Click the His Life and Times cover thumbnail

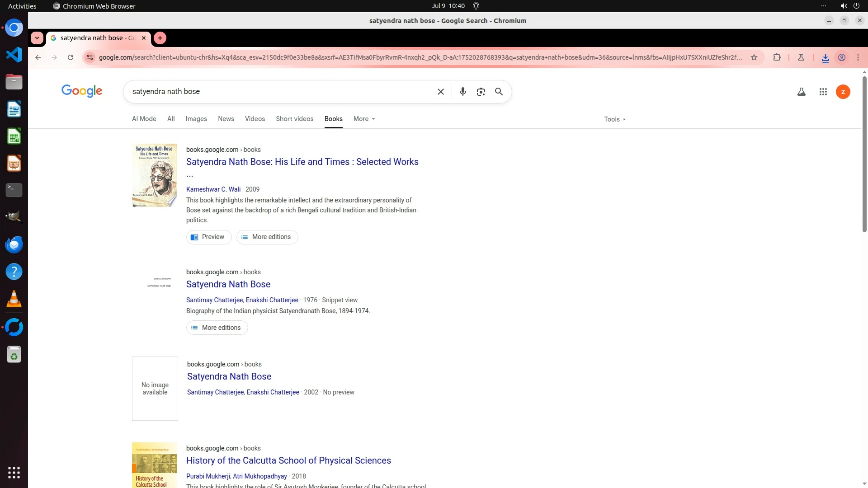click(154, 175)
